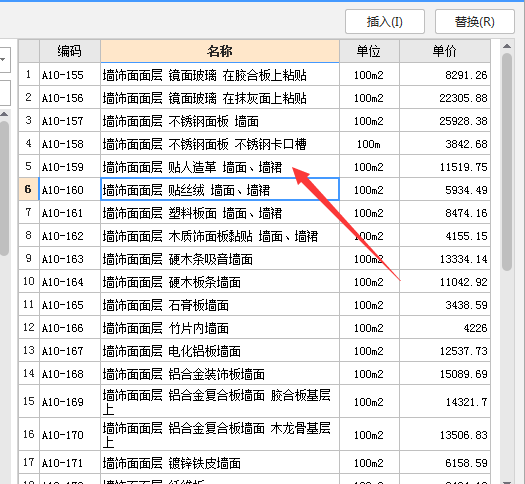Click name 镜面玻璃 在胶合板上粘贴
This screenshot has width=525, height=484.
coord(220,75)
